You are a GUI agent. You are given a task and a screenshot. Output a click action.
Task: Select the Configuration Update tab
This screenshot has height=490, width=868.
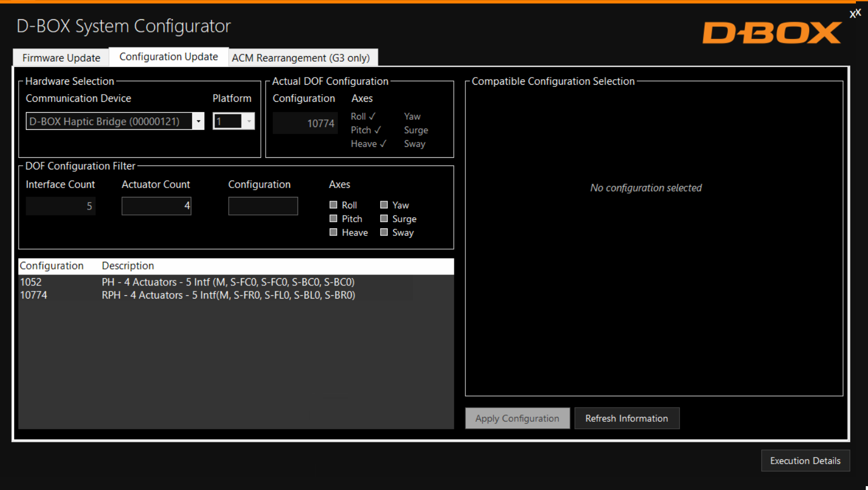click(x=168, y=57)
